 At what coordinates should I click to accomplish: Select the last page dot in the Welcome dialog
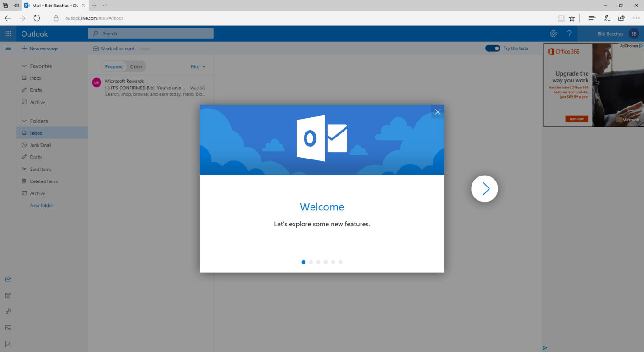point(340,262)
